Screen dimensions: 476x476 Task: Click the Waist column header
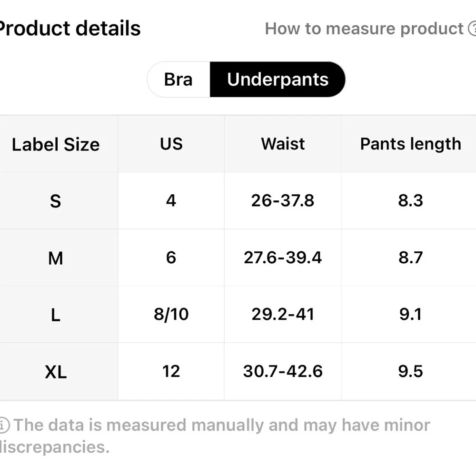[283, 144]
